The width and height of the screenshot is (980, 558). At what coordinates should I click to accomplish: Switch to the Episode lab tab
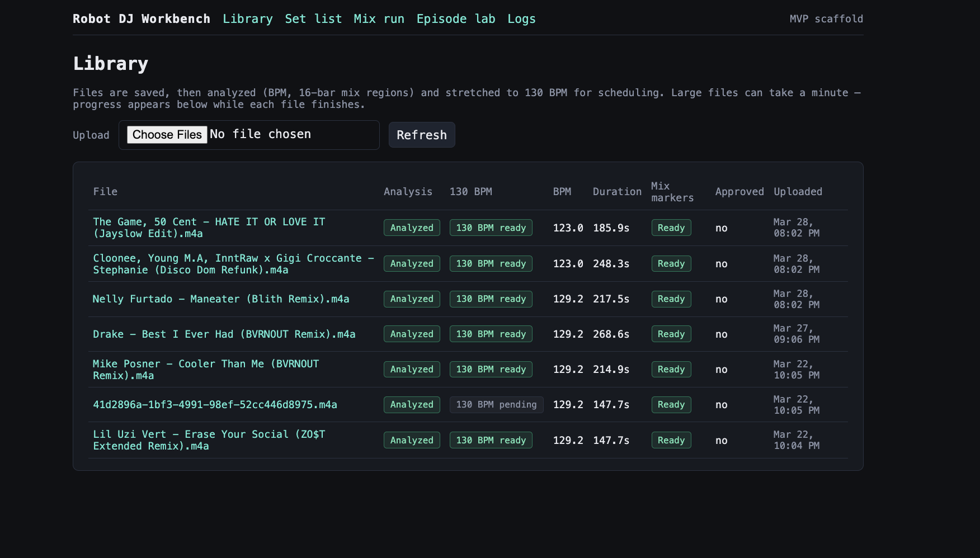click(x=455, y=18)
